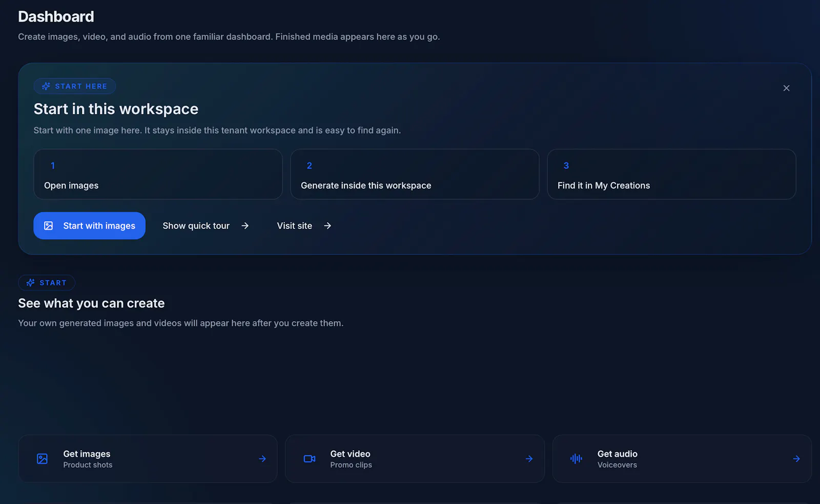Viewport: 820px width, 504px height.
Task: Click the arrow on the Get images card
Action: point(262,459)
